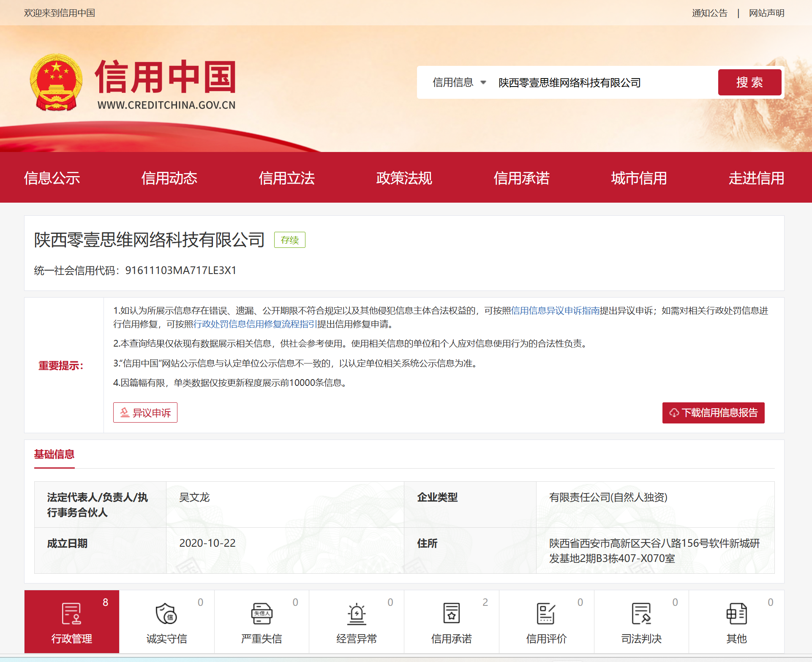Select the 诚实守信 shield icon
Image resolution: width=812 pixels, height=662 pixels.
coord(166,613)
